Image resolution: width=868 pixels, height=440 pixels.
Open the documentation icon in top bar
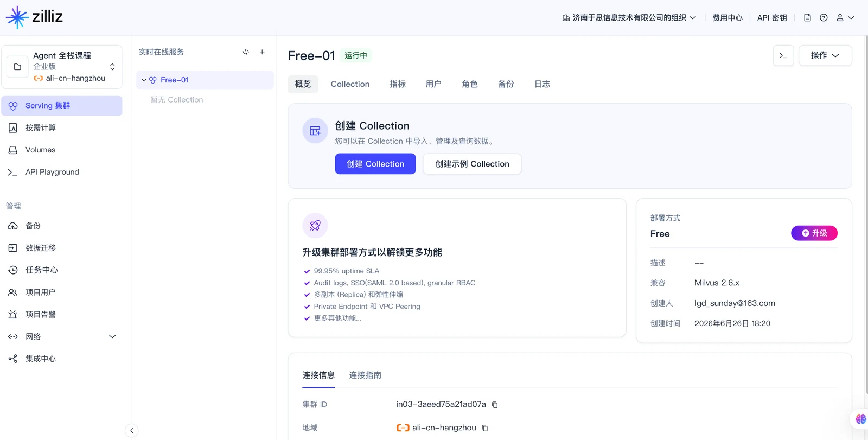pos(807,18)
